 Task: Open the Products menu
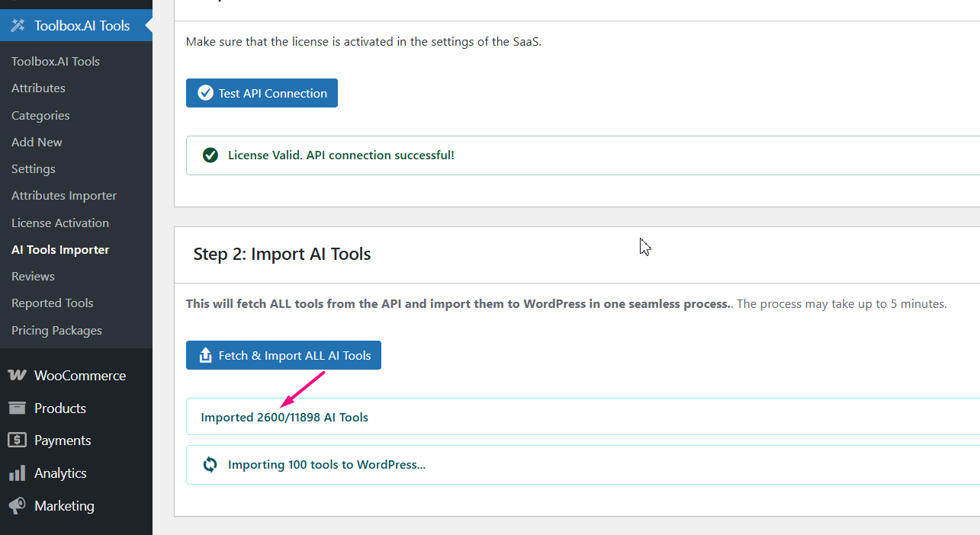click(x=76, y=408)
